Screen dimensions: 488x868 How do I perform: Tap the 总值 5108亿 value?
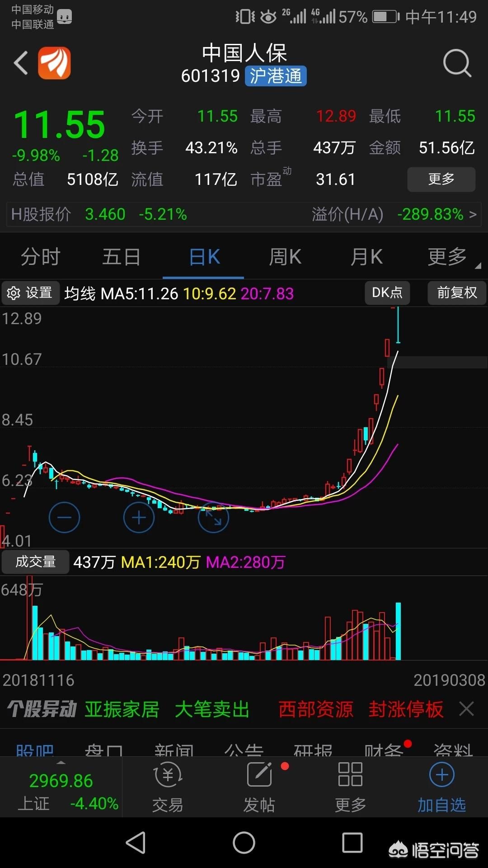(92, 179)
